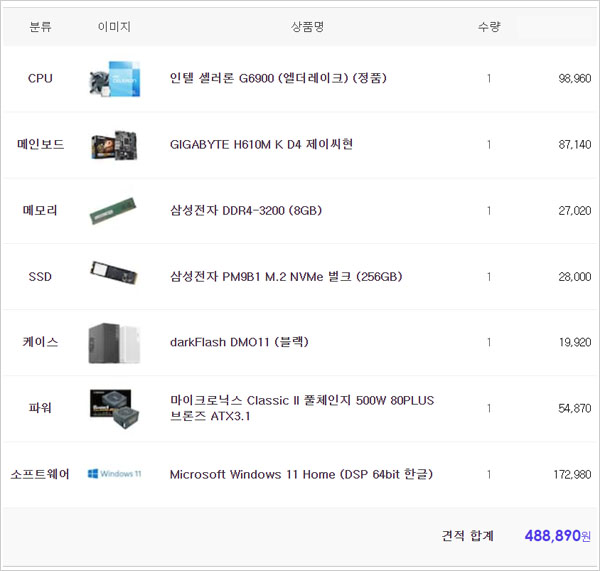Click the 소프트웨어 category label

point(40,475)
